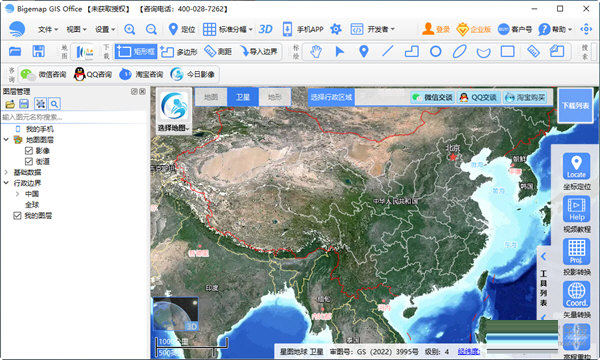Open the 开发者 dropdown menu
Screen dimensions: 600x360
pos(373,29)
